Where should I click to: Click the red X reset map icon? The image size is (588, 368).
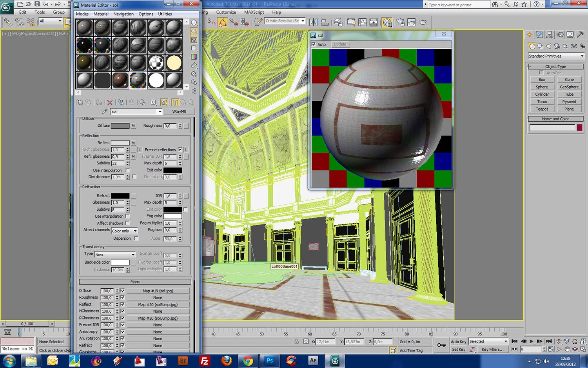pos(110,102)
